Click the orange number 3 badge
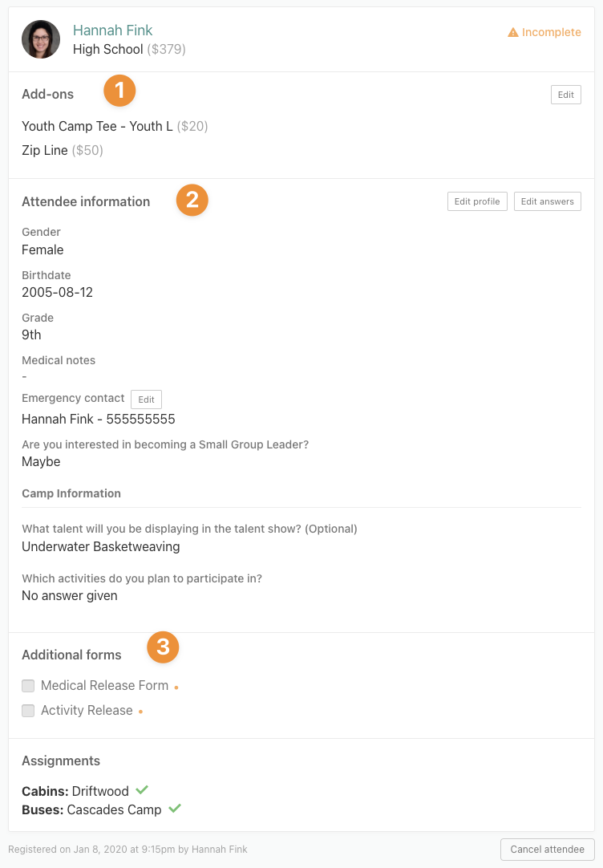The width and height of the screenshot is (603, 868). pyautogui.click(x=163, y=647)
